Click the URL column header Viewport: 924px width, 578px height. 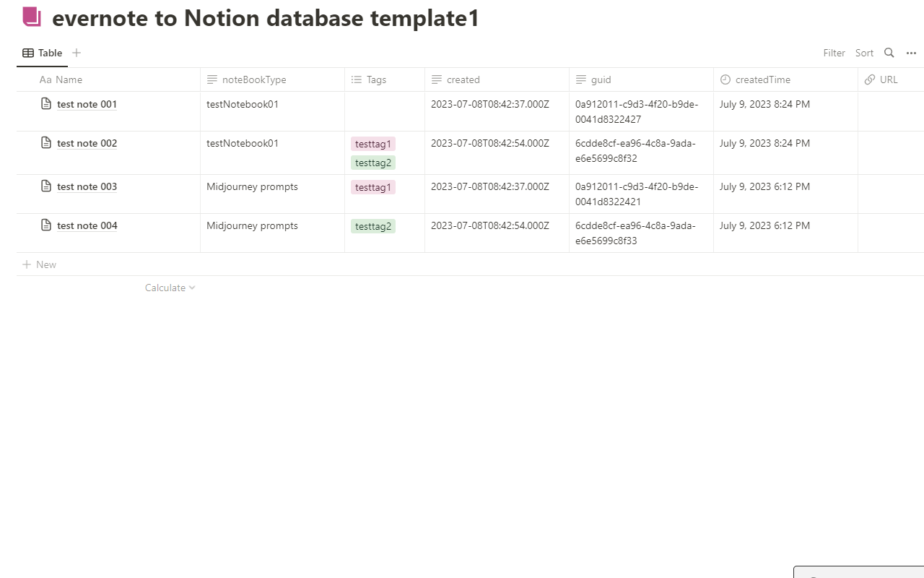(891, 79)
